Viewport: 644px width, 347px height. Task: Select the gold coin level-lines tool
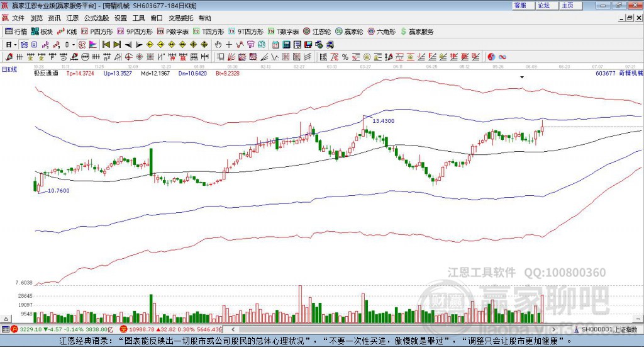point(367,57)
